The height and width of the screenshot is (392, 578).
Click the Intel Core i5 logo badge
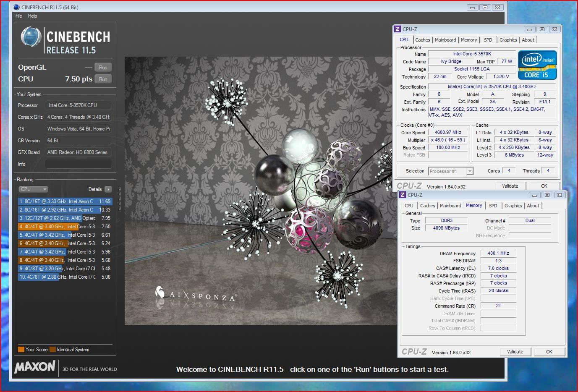(537, 65)
